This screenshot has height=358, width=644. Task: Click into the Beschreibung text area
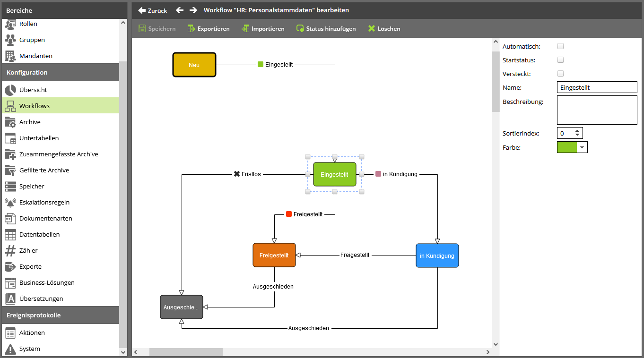tap(597, 110)
